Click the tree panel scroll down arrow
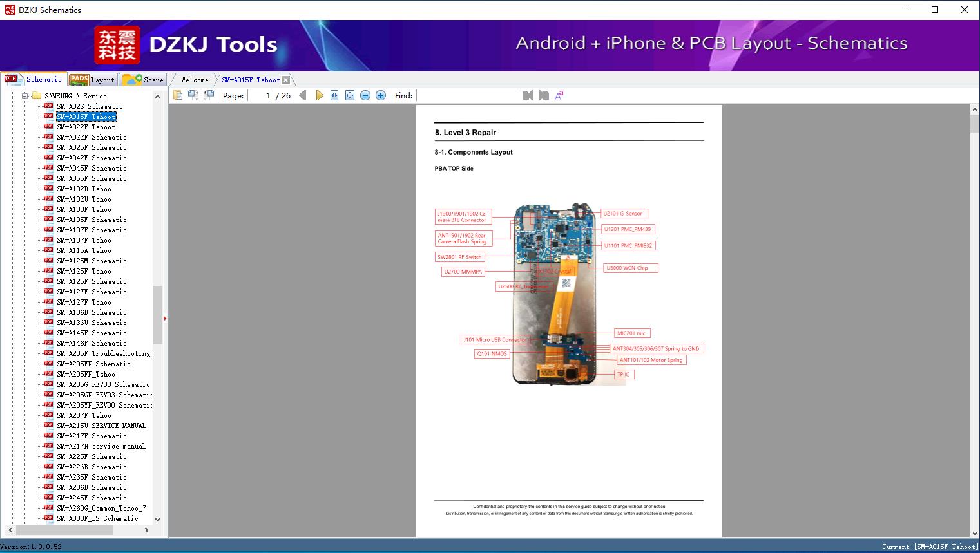 pos(157,519)
